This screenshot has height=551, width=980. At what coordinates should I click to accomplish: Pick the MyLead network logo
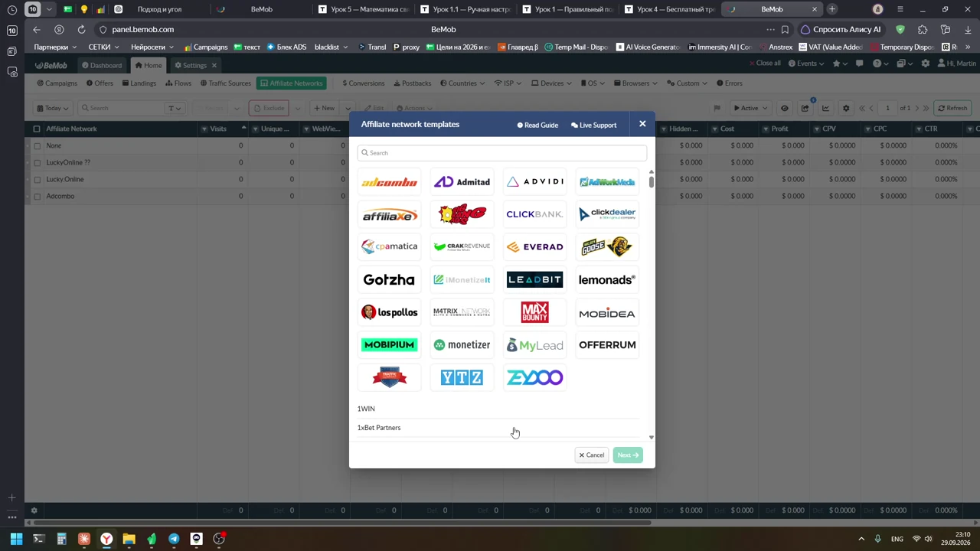tap(534, 345)
